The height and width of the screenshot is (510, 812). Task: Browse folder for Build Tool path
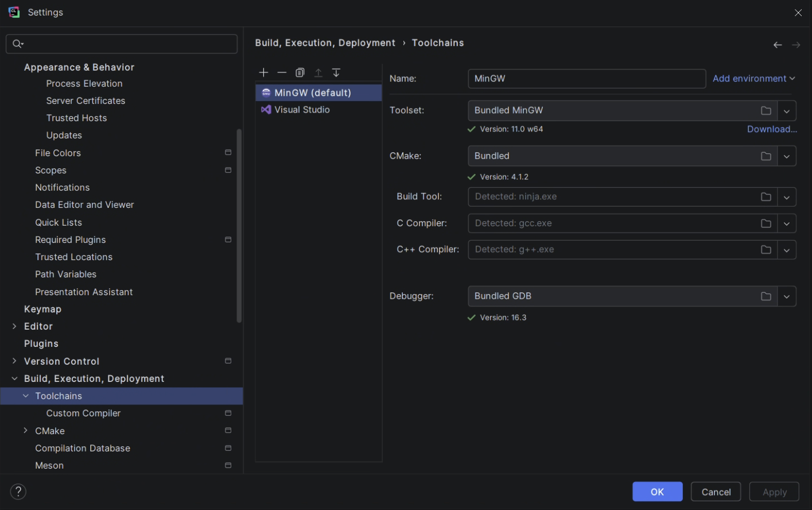click(x=766, y=197)
